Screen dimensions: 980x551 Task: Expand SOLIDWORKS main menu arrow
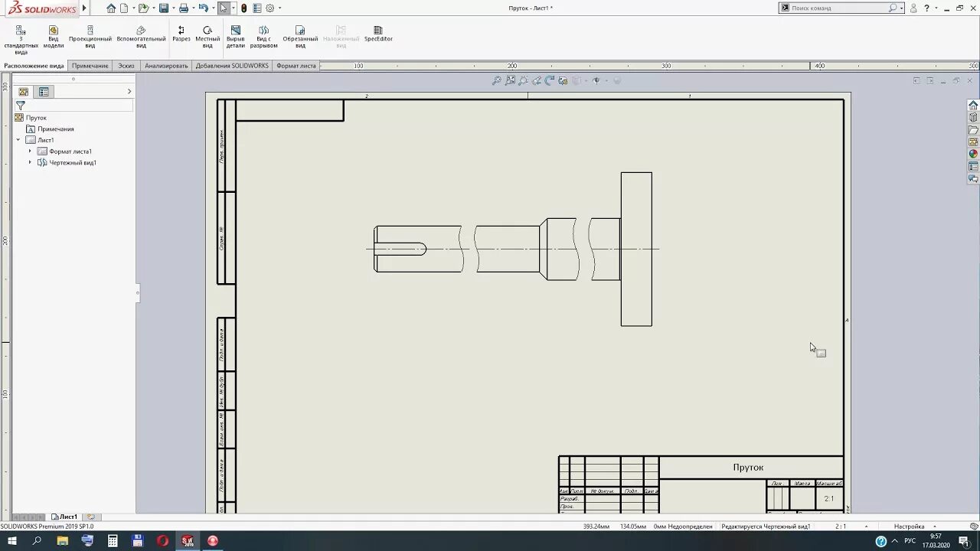coord(84,8)
